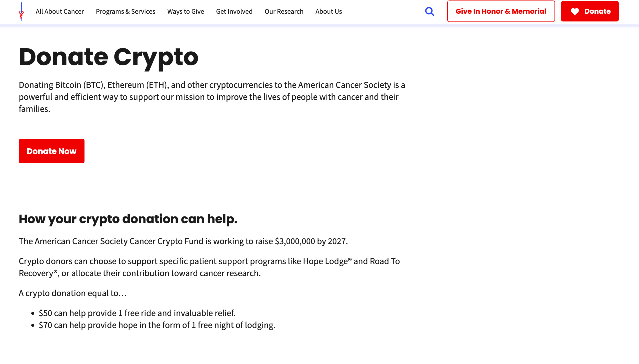Screen dimensions: 639x364
Task: Click the Give In Honor & Memorial button
Action: coord(501,11)
